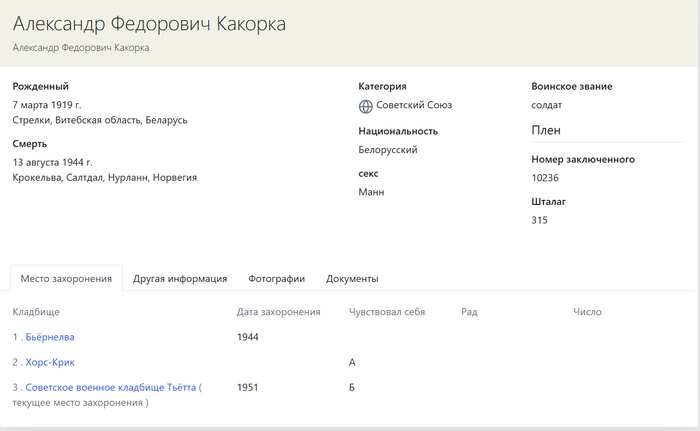The width and height of the screenshot is (700, 431).
Task: Click the Плен section heading
Action: click(x=546, y=130)
